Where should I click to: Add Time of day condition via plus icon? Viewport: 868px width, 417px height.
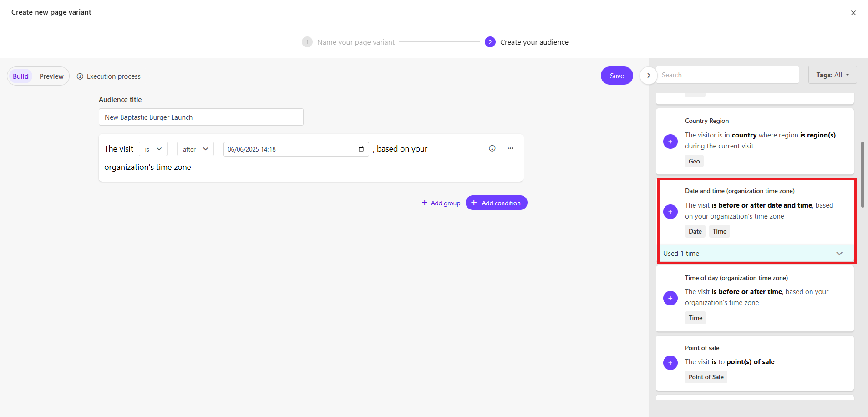point(670,298)
